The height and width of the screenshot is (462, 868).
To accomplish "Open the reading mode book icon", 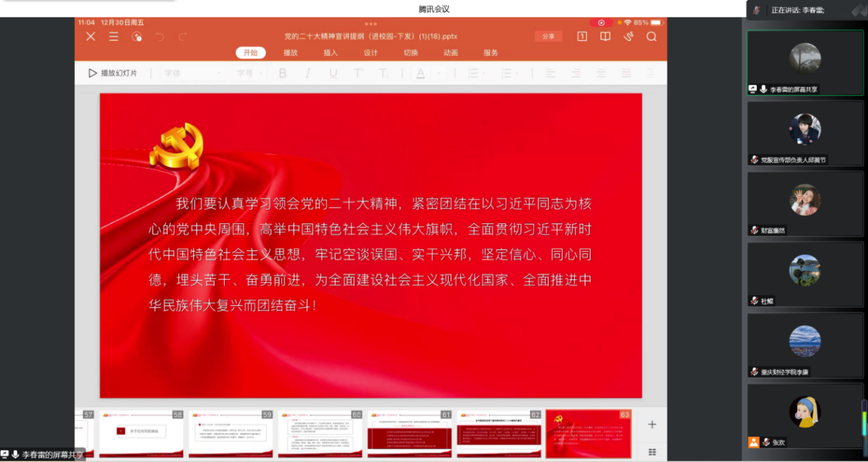I will click(x=606, y=37).
